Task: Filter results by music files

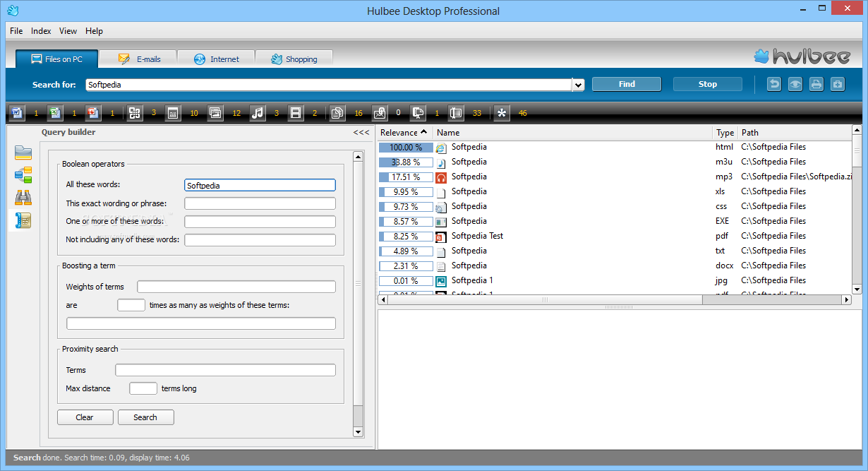Action: click(x=258, y=113)
